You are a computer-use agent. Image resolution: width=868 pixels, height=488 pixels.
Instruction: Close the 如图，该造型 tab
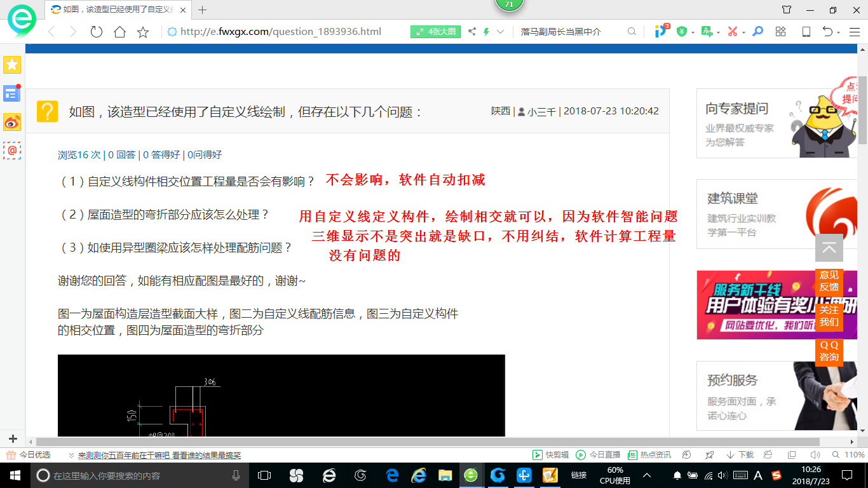pos(184,10)
